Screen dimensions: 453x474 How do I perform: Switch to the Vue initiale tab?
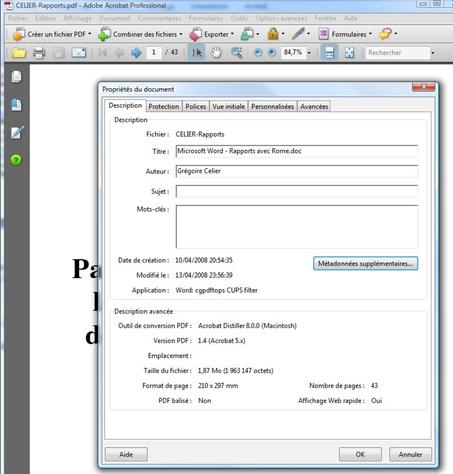coord(229,106)
